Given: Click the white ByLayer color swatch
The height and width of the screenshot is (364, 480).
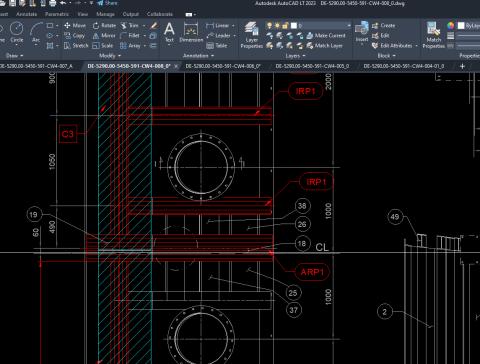Looking at the screenshot, I should pyautogui.click(x=461, y=25).
